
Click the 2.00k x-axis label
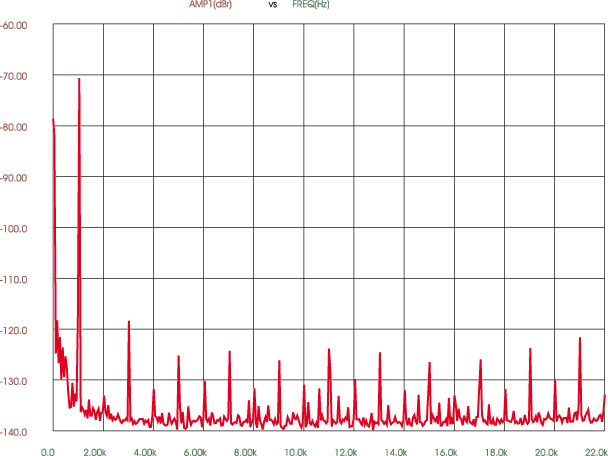click(x=93, y=451)
